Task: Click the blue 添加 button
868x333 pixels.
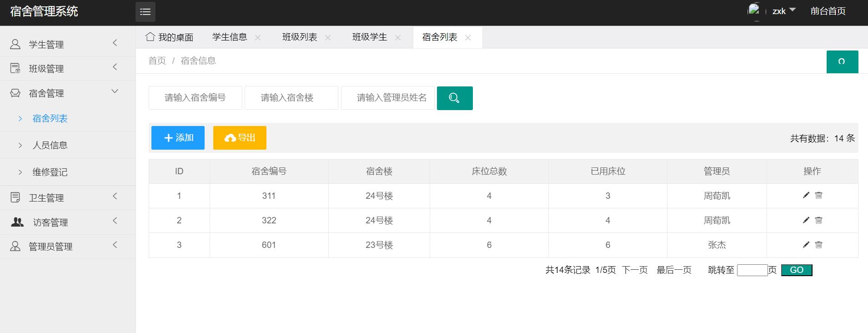Action: click(178, 138)
